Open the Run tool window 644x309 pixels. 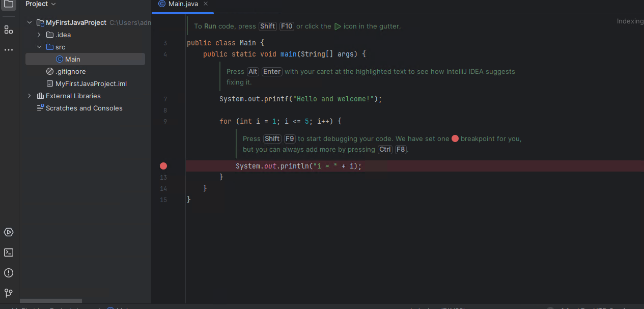(8, 232)
